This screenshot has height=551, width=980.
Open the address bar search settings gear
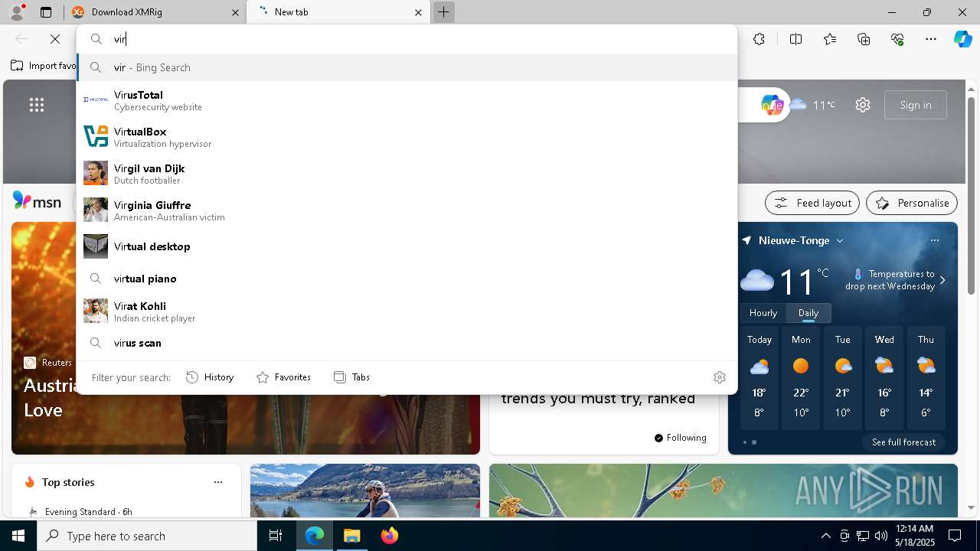(719, 377)
